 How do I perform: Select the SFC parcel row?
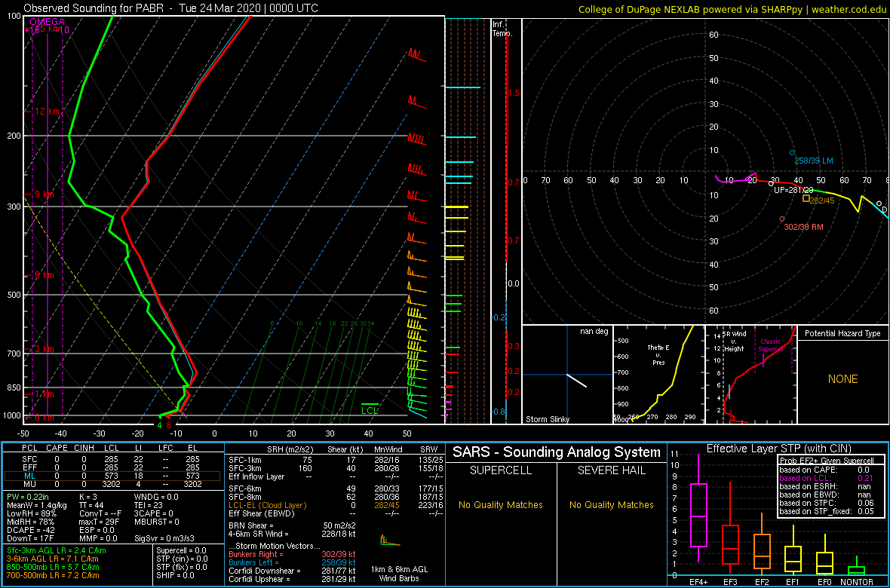pyautogui.click(x=112, y=458)
